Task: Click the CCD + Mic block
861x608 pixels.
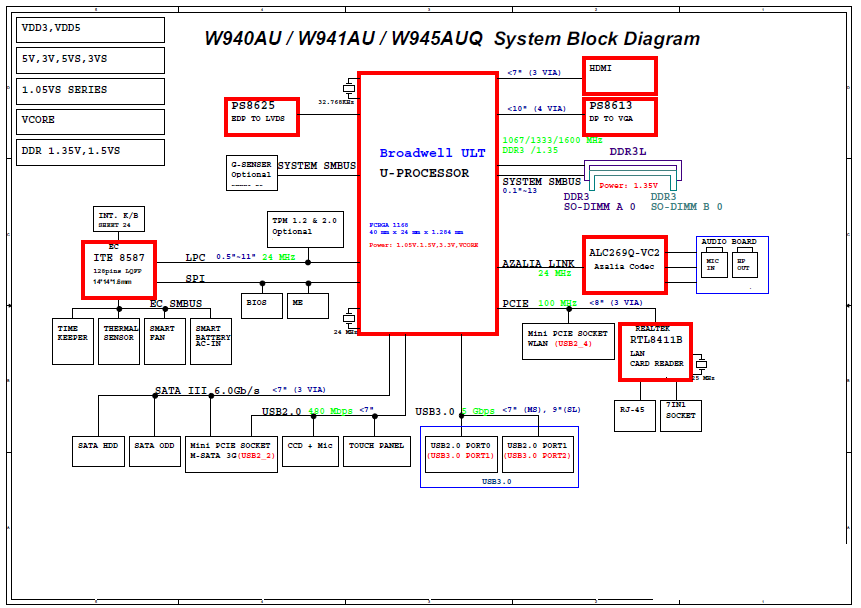Action: [310, 451]
